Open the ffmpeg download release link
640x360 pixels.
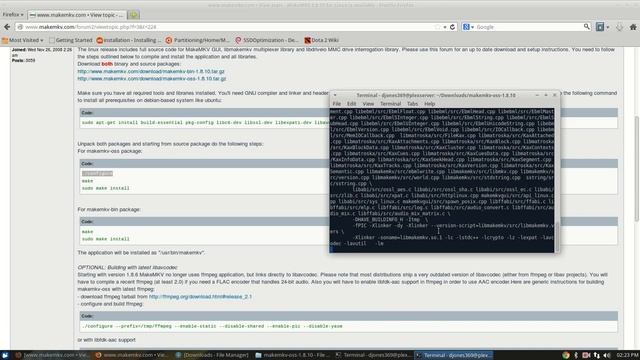(x=200, y=297)
